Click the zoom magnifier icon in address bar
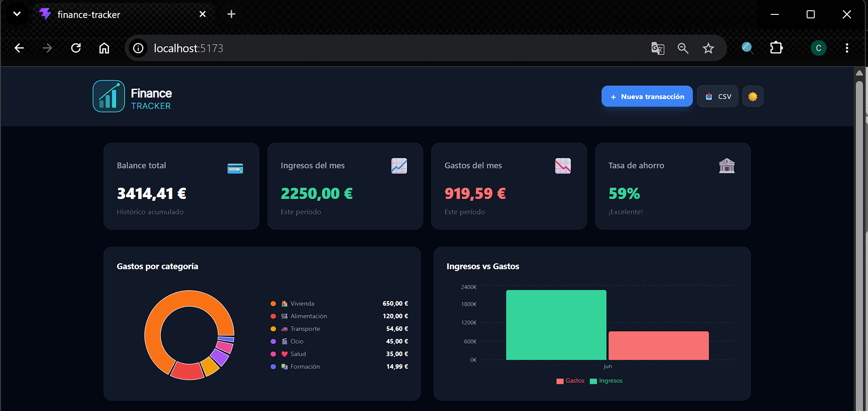868x411 pixels. (x=683, y=48)
